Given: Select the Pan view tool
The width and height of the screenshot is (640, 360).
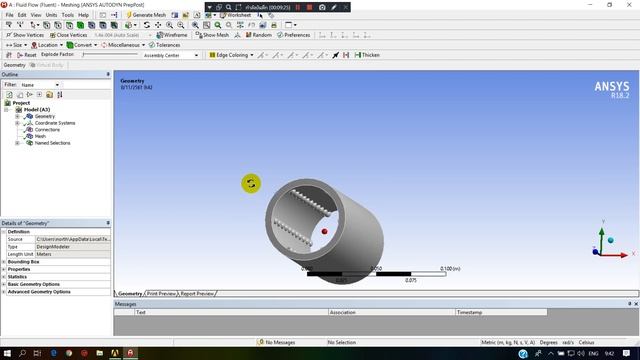Looking at the screenshot, I should click(x=158, y=25).
